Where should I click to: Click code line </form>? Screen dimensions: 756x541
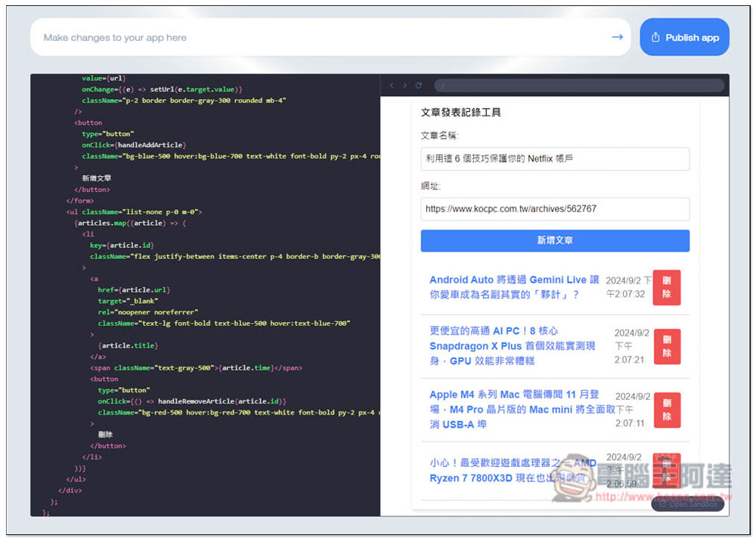[x=80, y=201]
